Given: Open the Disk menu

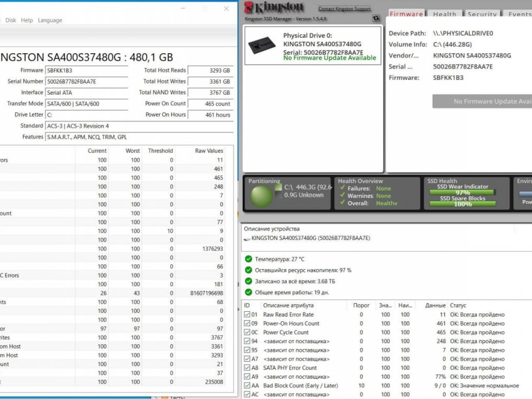Looking at the screenshot, I should [x=11, y=20].
